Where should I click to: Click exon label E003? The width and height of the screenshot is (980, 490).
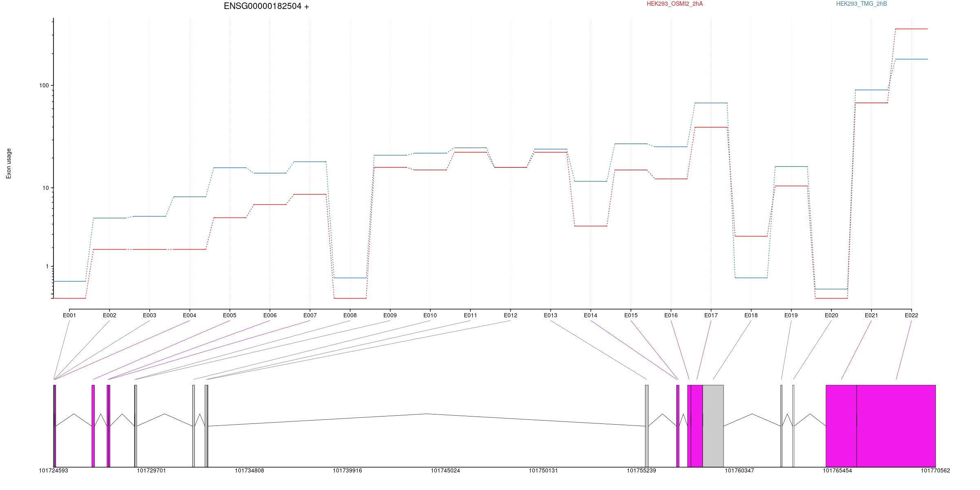[x=149, y=315]
